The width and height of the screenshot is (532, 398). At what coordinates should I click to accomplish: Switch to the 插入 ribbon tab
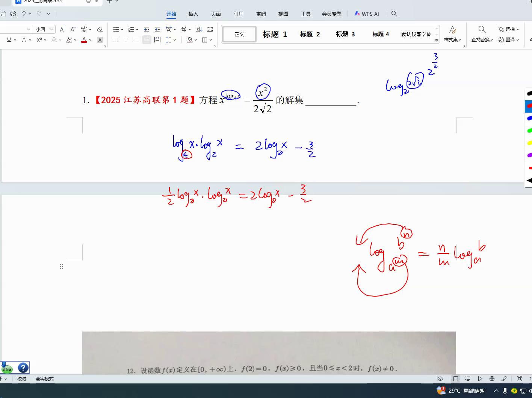pos(193,14)
